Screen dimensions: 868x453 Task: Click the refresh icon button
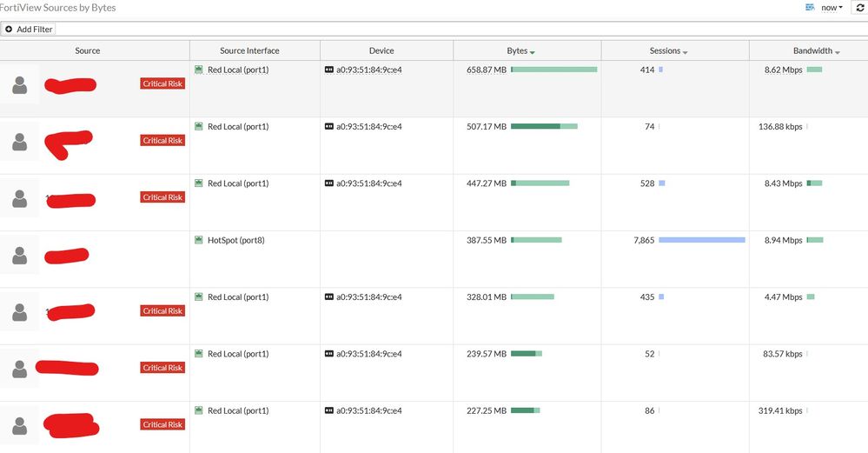(860, 7)
